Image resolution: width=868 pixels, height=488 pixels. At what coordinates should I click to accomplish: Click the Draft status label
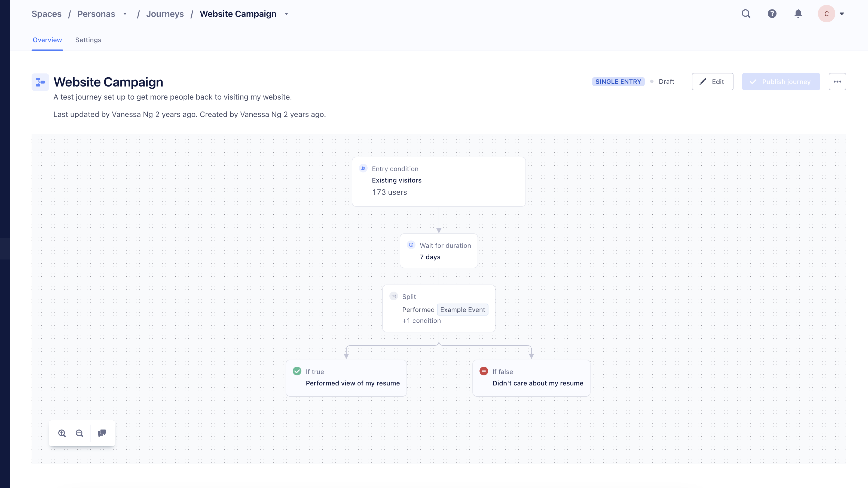(666, 81)
